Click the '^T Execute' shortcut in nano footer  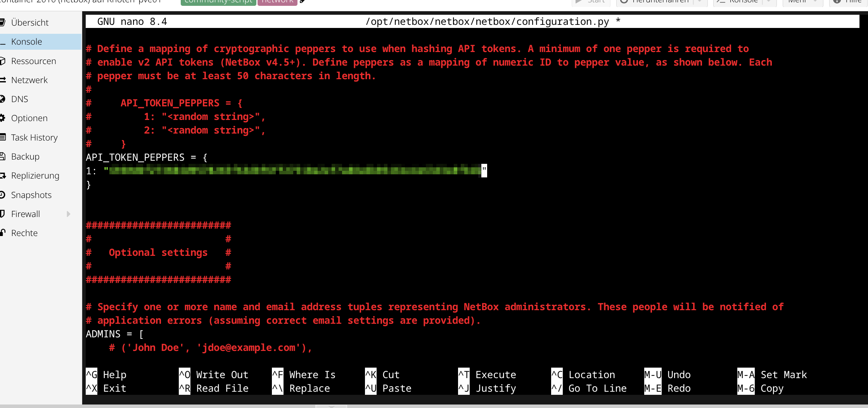tap(487, 375)
